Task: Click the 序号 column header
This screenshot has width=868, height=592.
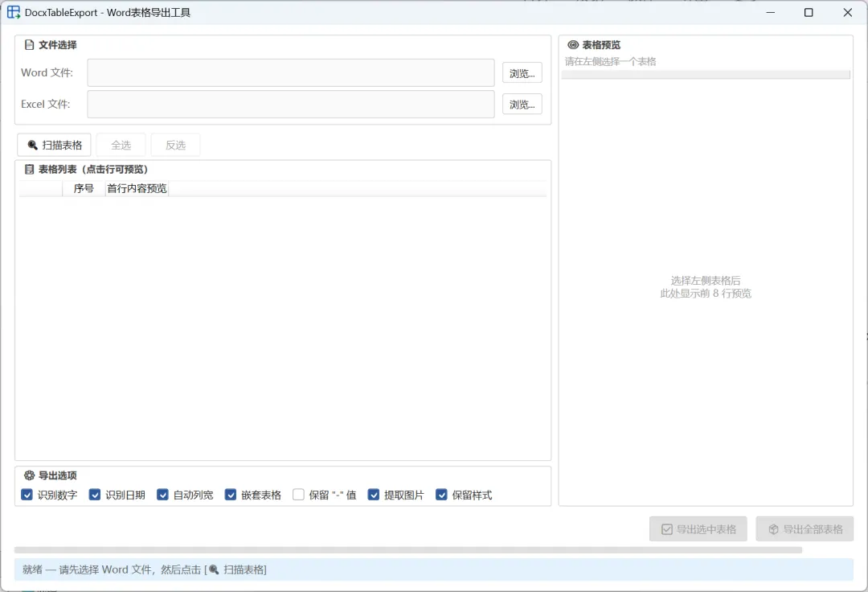Action: tap(84, 188)
